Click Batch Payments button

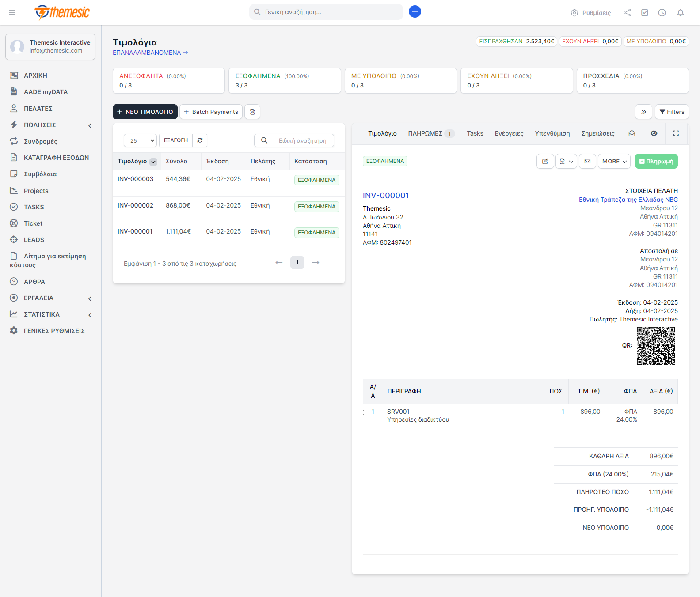coord(211,112)
